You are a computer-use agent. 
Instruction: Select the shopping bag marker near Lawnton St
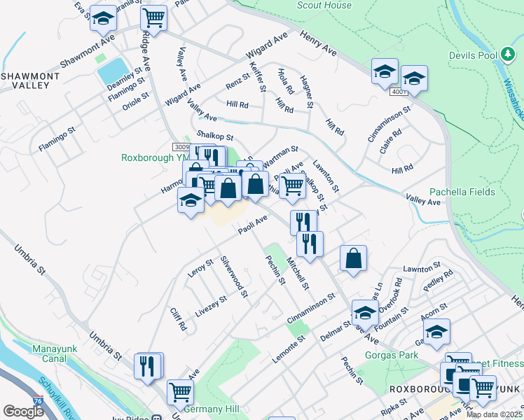pos(354,258)
